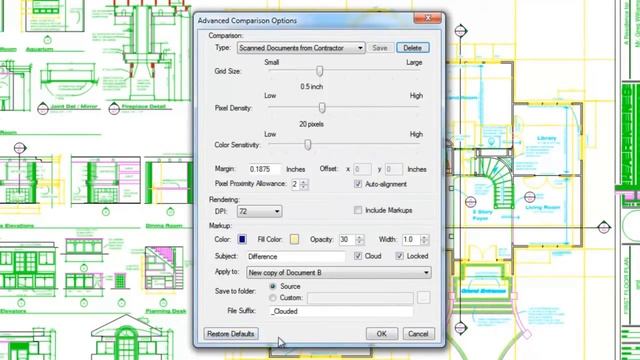
Task: Click the Subject field containing Difference
Action: [296, 257]
